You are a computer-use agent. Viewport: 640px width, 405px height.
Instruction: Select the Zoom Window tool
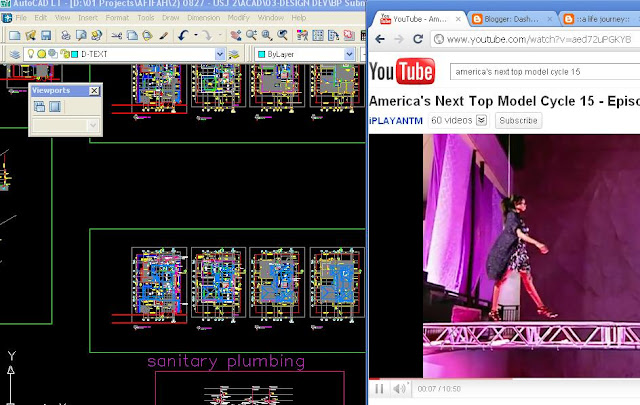(x=267, y=36)
